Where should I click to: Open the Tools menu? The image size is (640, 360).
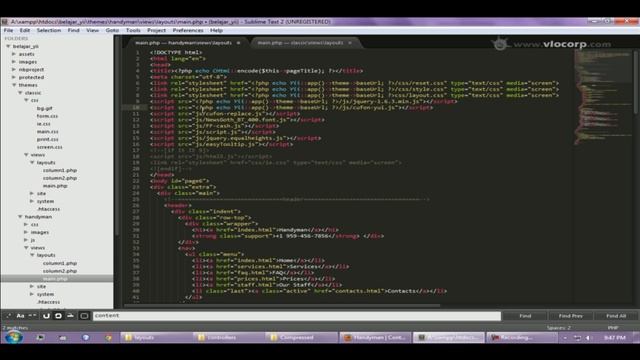pos(133,30)
